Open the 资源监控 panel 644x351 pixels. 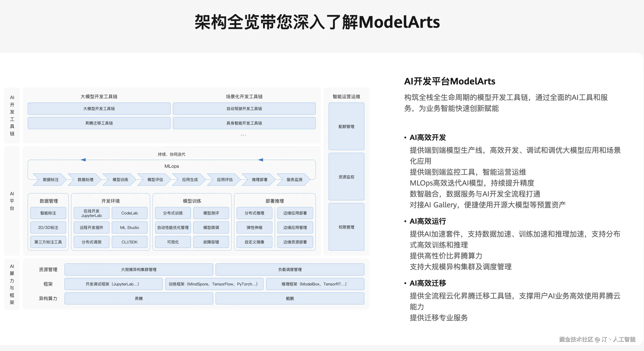346,177
